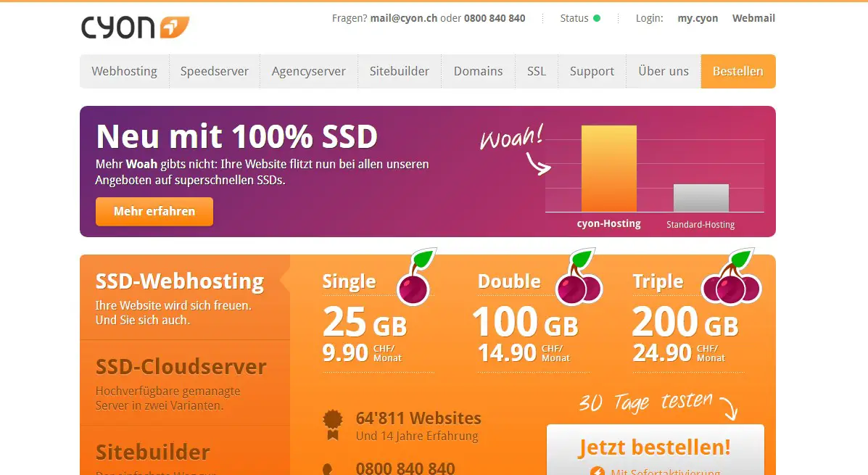The image size is (868, 475).
Task: Click the Jetzt bestellen! button
Action: (x=656, y=450)
